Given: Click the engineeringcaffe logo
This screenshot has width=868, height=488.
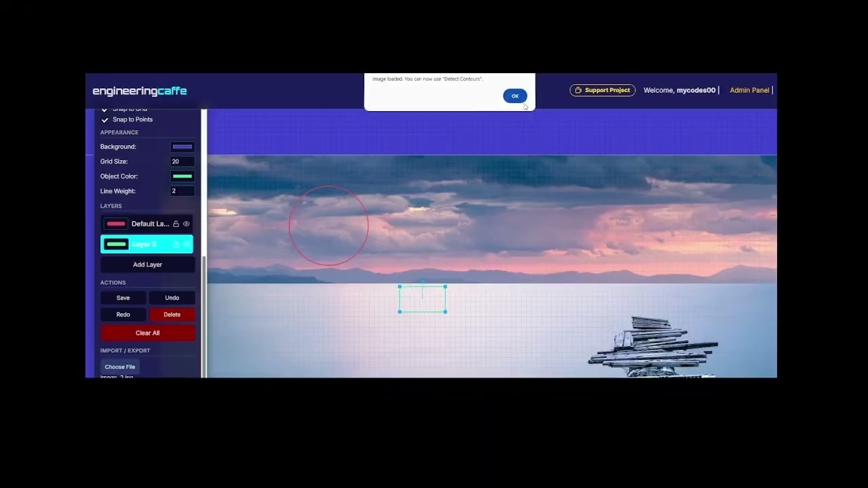Looking at the screenshot, I should click(x=140, y=91).
